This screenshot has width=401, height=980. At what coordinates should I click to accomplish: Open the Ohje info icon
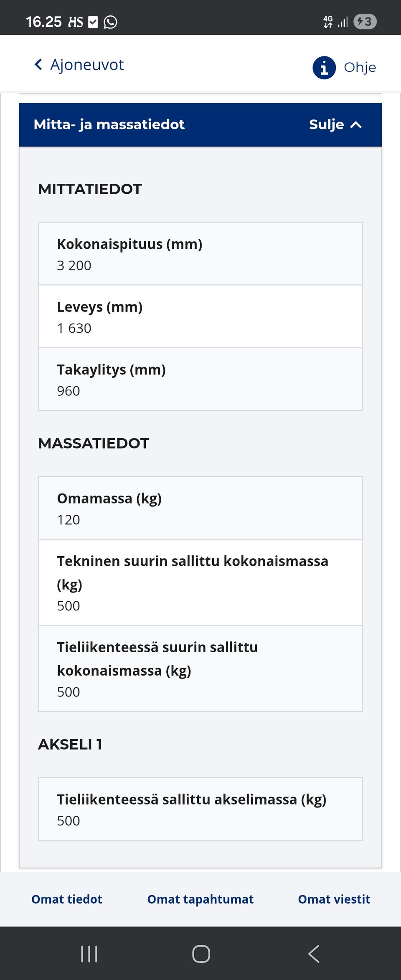click(324, 68)
